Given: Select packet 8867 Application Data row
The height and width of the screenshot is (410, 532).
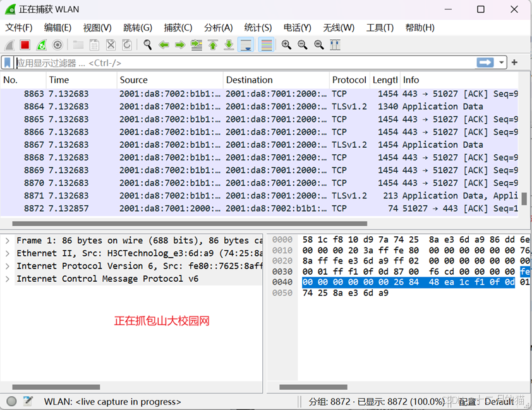Looking at the screenshot, I should (259, 145).
